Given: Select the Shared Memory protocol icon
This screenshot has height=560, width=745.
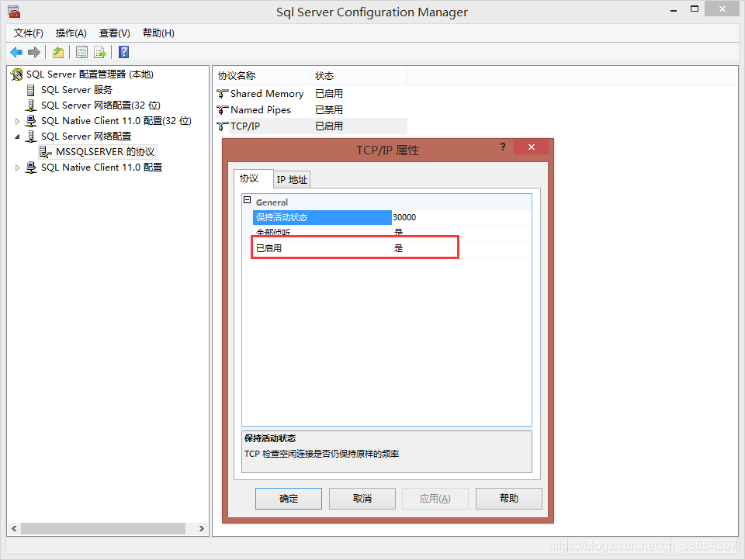Looking at the screenshot, I should pos(223,94).
